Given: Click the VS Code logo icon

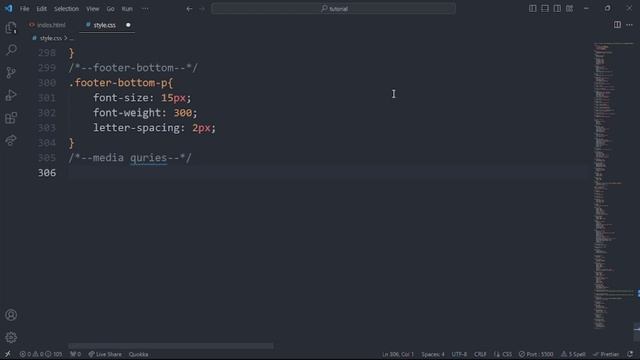Looking at the screenshot, I should click(x=9, y=8).
